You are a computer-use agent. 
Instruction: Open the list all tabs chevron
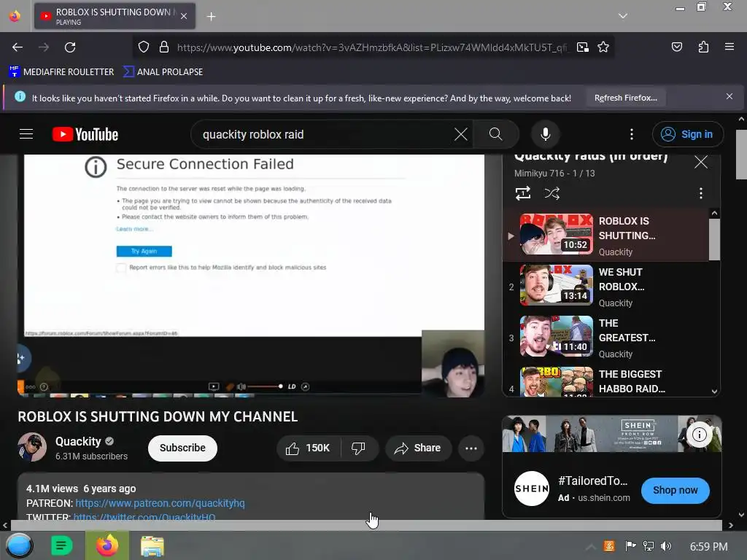click(x=623, y=16)
